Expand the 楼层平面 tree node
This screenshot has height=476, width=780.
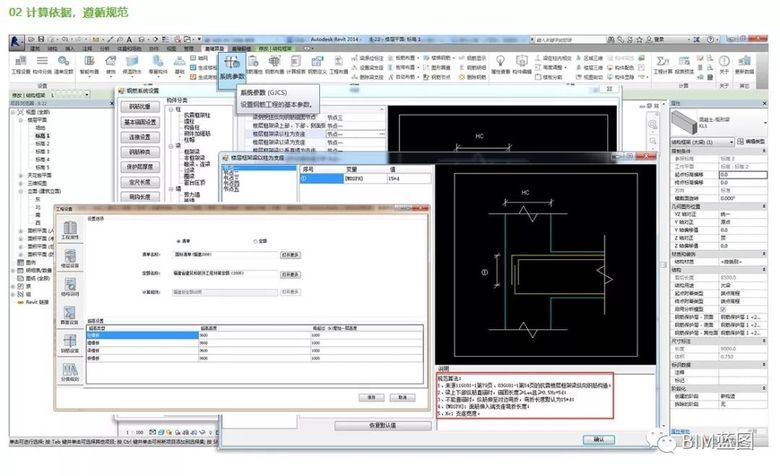23,122
